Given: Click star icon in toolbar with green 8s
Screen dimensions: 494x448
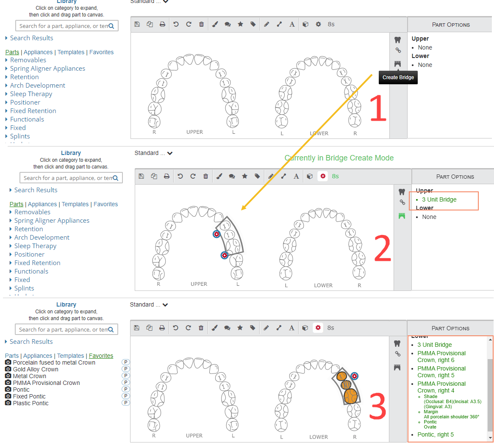Looking at the screenshot, I should click(x=244, y=176).
